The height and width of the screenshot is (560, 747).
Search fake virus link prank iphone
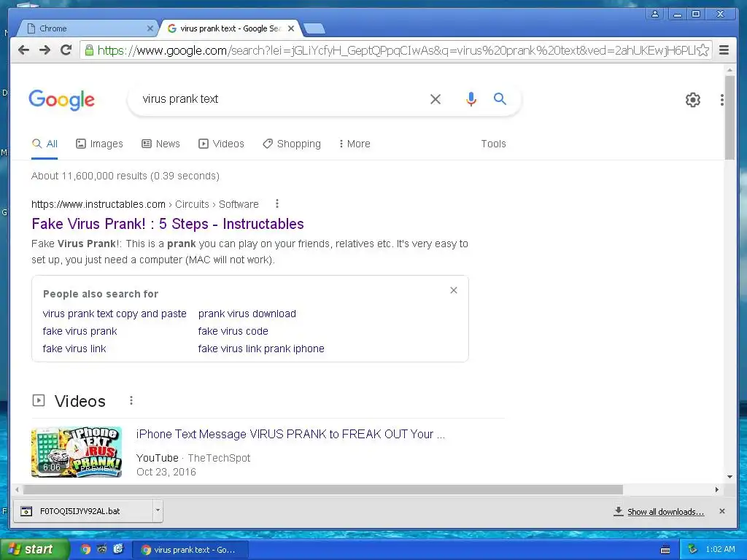click(261, 349)
